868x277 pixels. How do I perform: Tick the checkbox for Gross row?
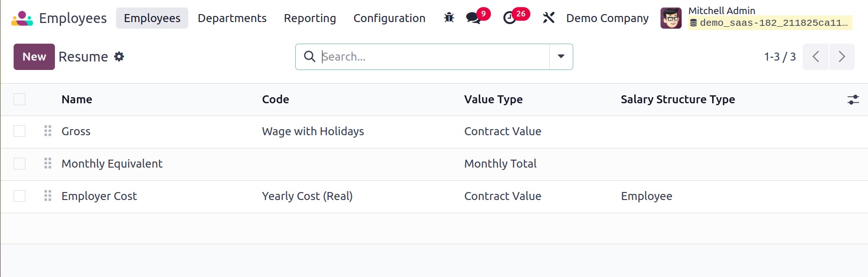20,131
